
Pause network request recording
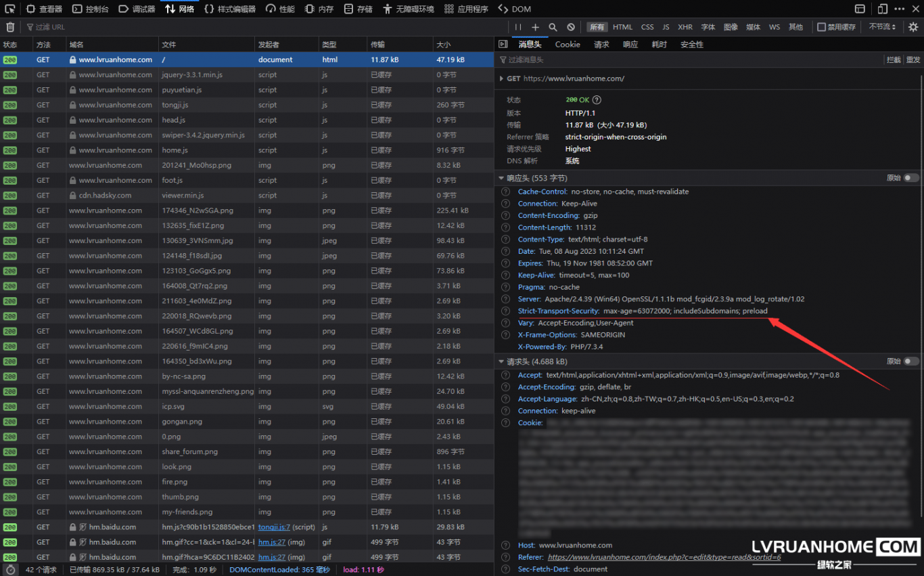[518, 27]
